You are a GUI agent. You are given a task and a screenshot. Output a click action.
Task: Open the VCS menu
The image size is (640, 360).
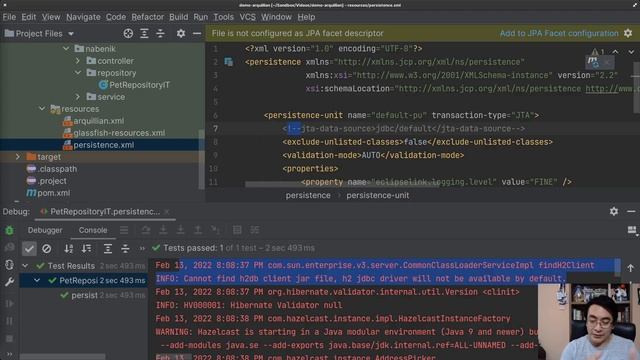247,17
